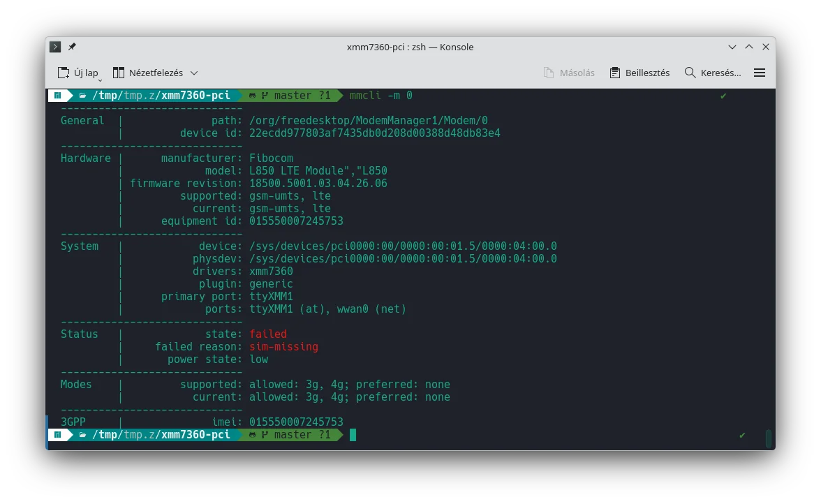Click the Másolás copy icon
821x504 pixels.
(549, 73)
